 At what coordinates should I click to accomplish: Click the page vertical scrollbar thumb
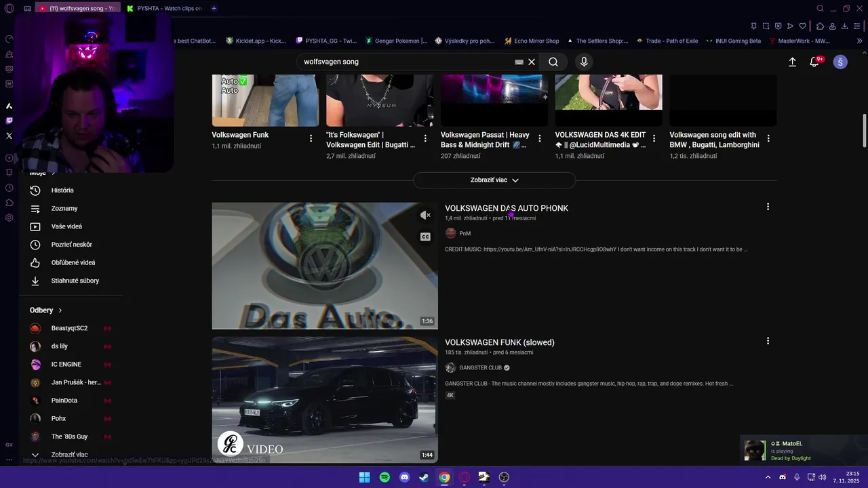tap(864, 130)
